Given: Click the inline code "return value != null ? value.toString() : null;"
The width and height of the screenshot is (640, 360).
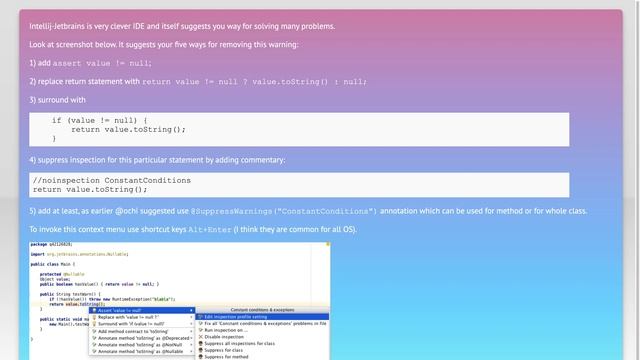Looking at the screenshot, I should [x=254, y=82].
